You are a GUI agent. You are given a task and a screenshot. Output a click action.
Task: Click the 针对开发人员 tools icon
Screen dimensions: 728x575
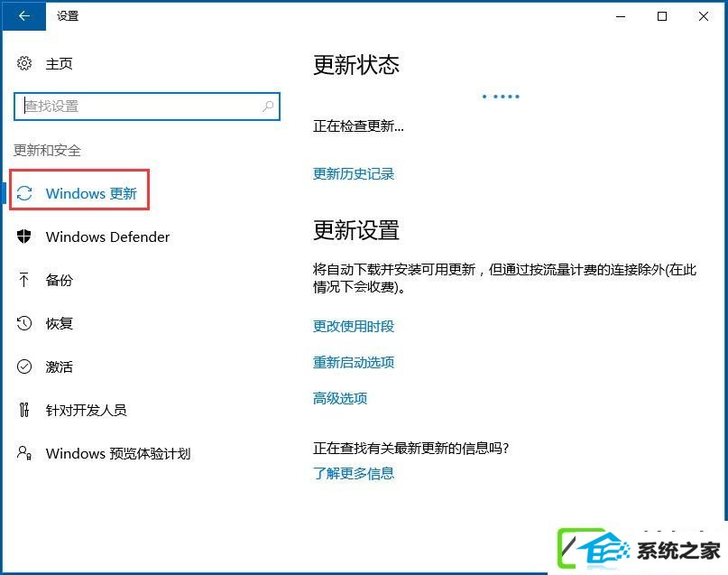24,410
